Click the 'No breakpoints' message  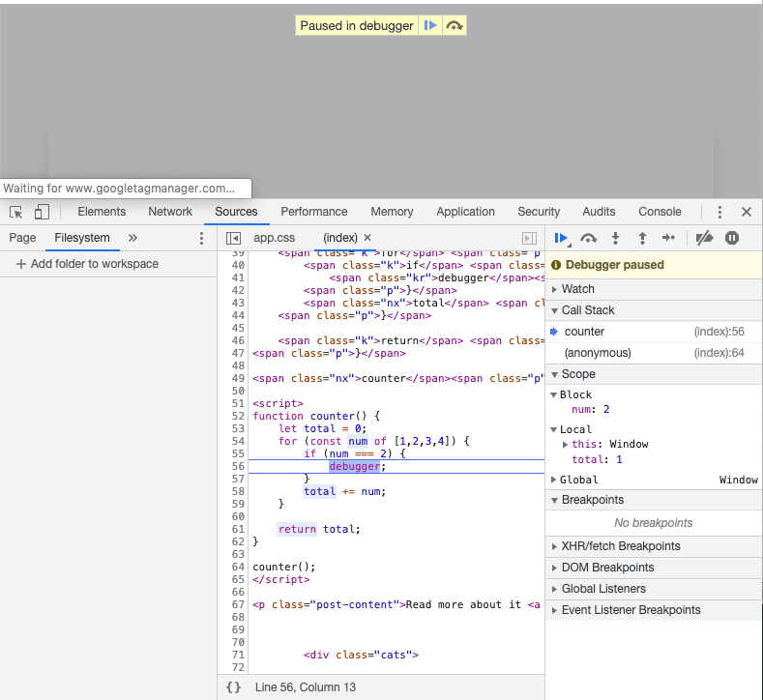(x=653, y=523)
